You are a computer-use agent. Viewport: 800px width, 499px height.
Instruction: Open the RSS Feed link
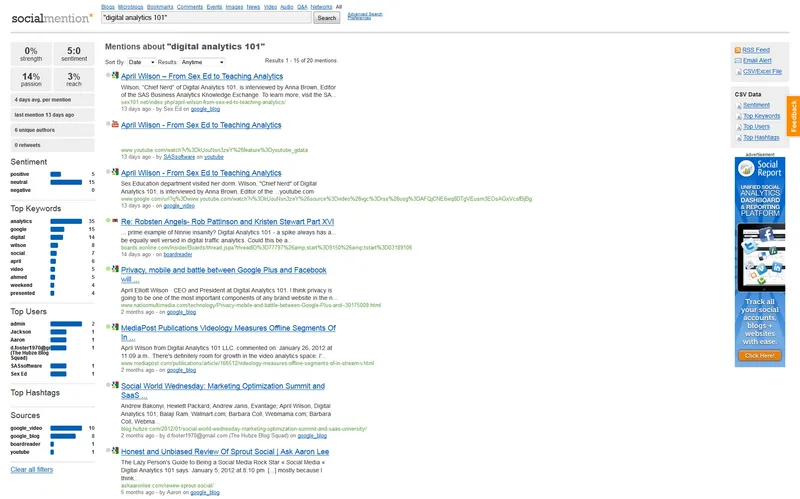[x=756, y=50]
